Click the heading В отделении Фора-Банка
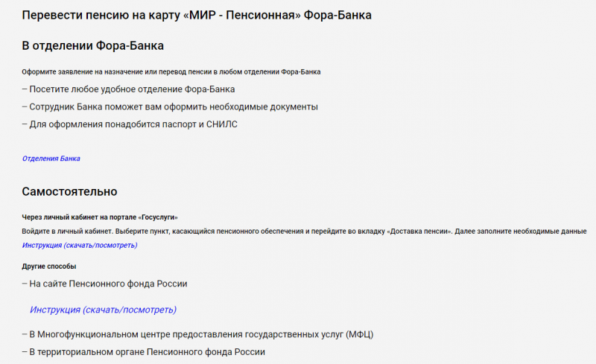Image resolution: width=596 pixels, height=364 pixels. (93, 46)
